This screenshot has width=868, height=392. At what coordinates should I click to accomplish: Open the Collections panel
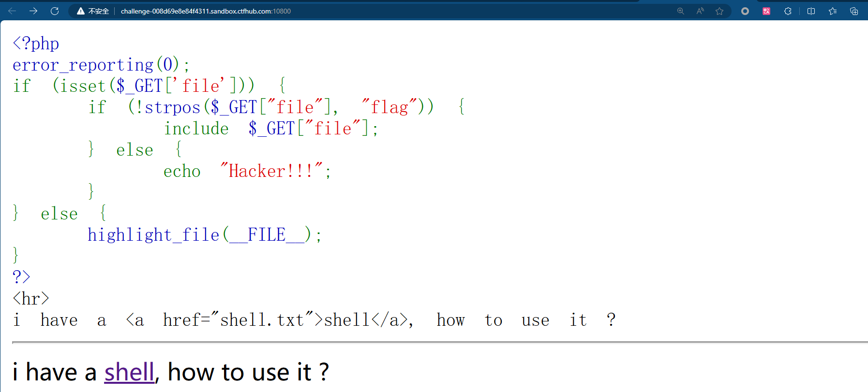(x=854, y=11)
